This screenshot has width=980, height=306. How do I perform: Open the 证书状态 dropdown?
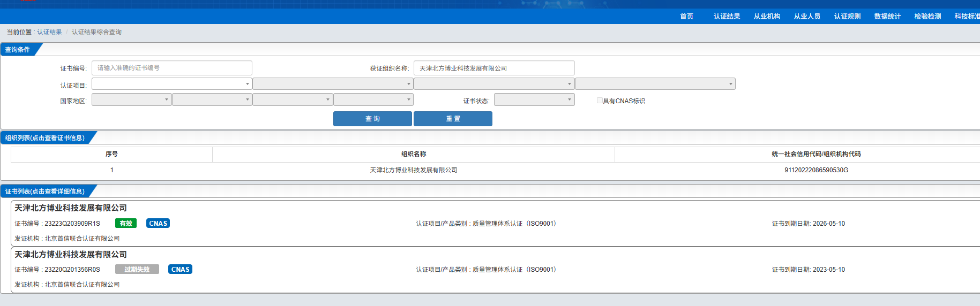coord(534,100)
